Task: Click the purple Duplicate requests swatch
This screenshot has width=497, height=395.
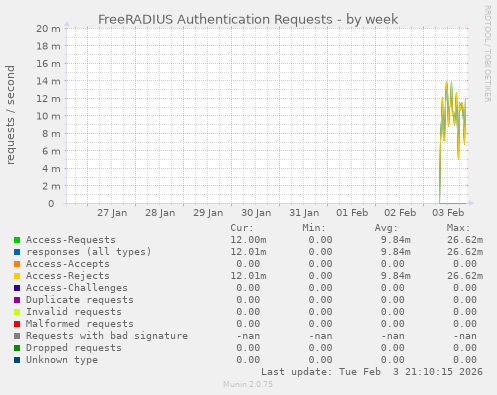Action: click(17, 300)
